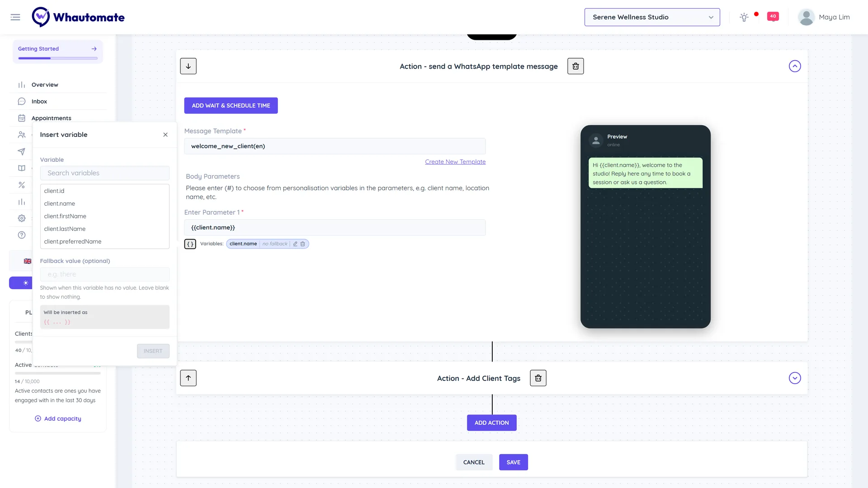Open the help question mark sidebar icon

[x=21, y=235]
